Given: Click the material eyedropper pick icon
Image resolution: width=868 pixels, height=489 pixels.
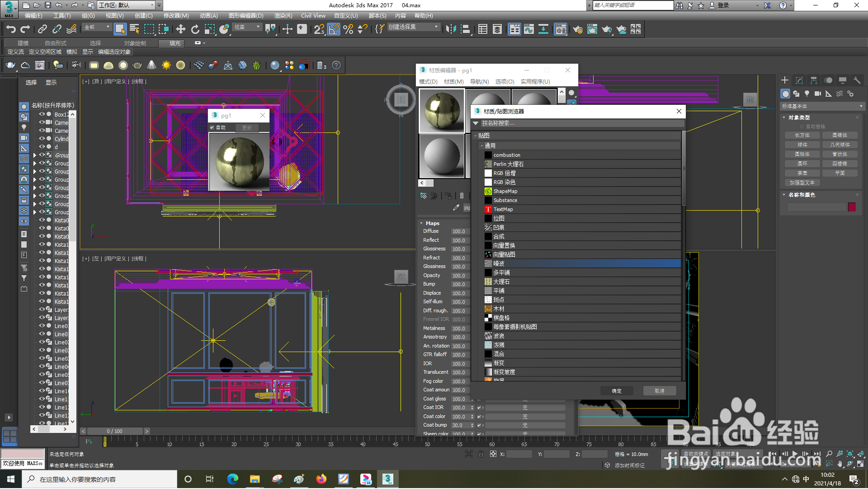Looking at the screenshot, I should pyautogui.click(x=456, y=207).
